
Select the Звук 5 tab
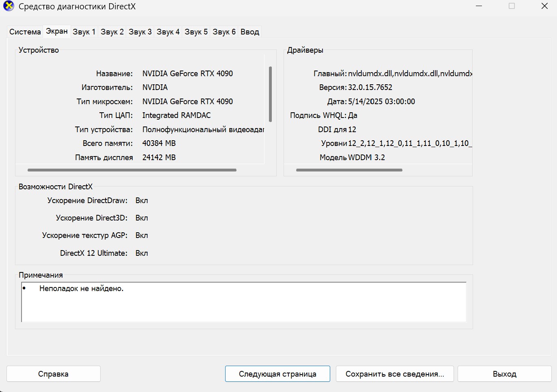196,32
